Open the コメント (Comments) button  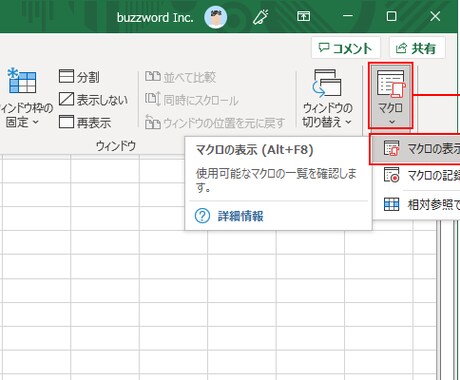tap(346, 49)
